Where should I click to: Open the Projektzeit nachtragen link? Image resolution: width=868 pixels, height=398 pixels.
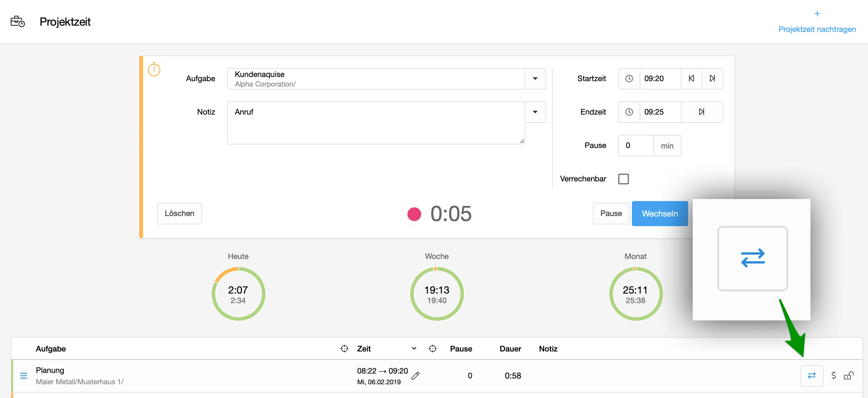(x=817, y=29)
